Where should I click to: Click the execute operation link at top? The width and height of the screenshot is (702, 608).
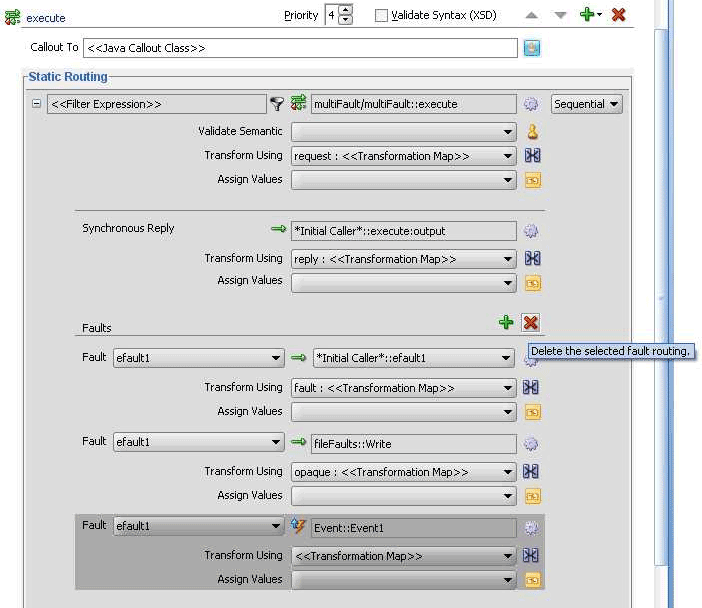tap(45, 18)
